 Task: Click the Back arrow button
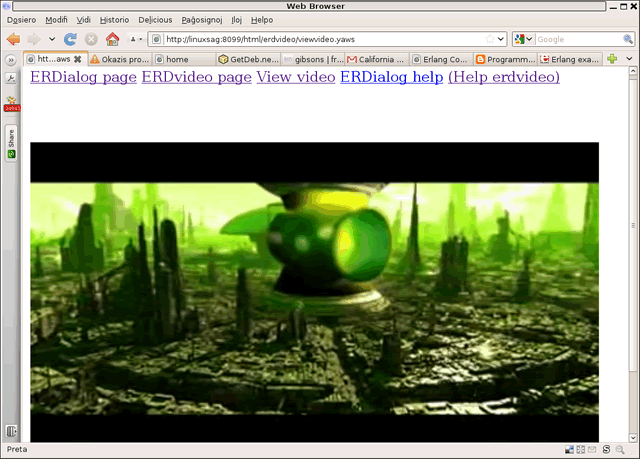(13, 39)
